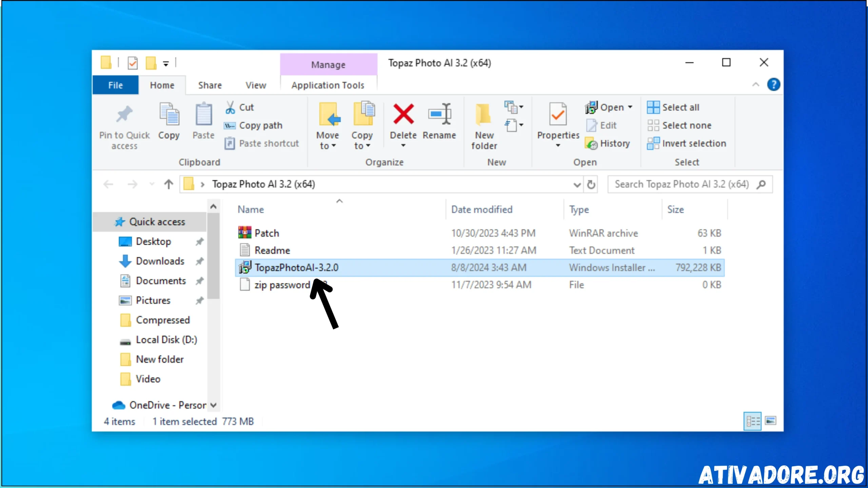Select Quick access in navigation pane
Screen dimensions: 868x488
coord(150,222)
